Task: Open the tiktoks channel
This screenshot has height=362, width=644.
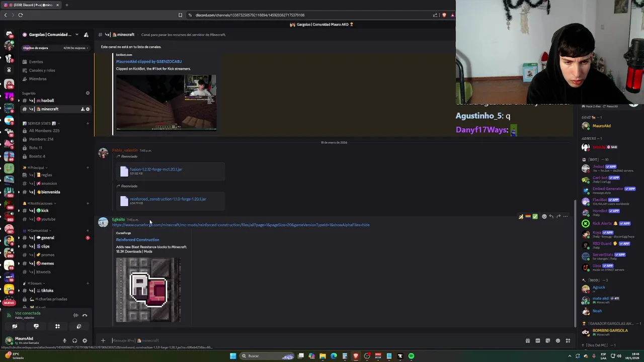Action: (55, 291)
